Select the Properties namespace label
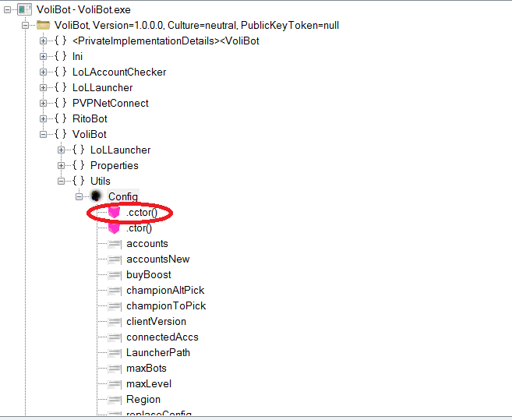512x420 pixels. 115,165
